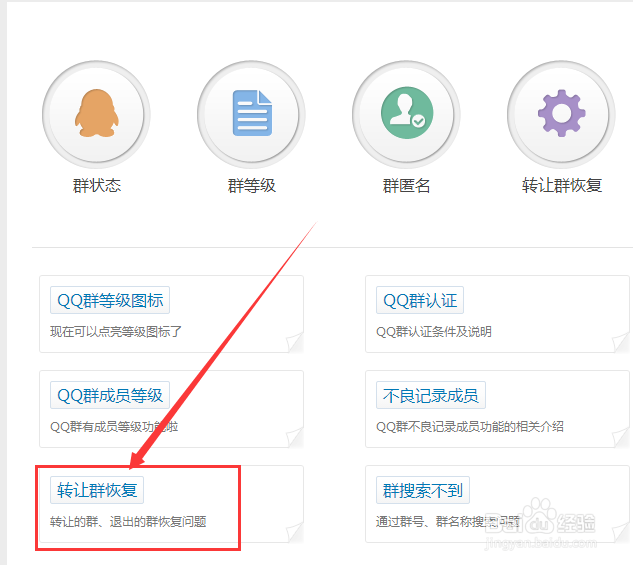
Task: Click the 群匿名 label
Action: click(x=407, y=186)
